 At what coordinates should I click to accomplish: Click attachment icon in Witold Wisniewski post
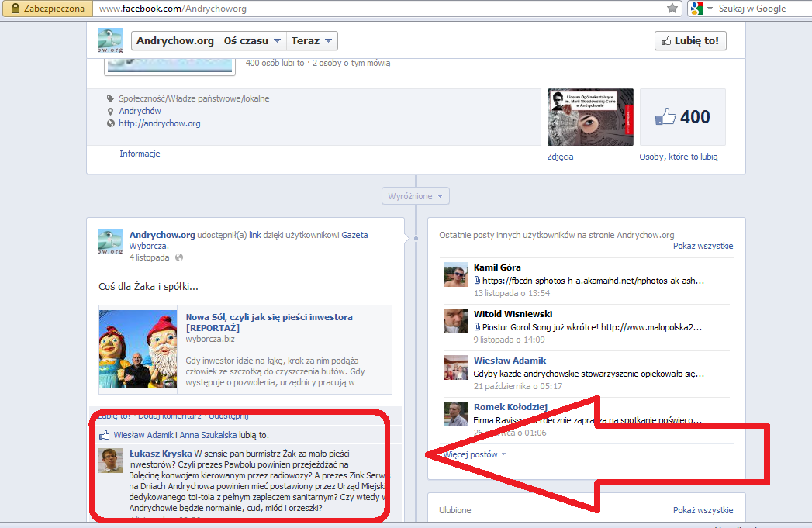(477, 327)
